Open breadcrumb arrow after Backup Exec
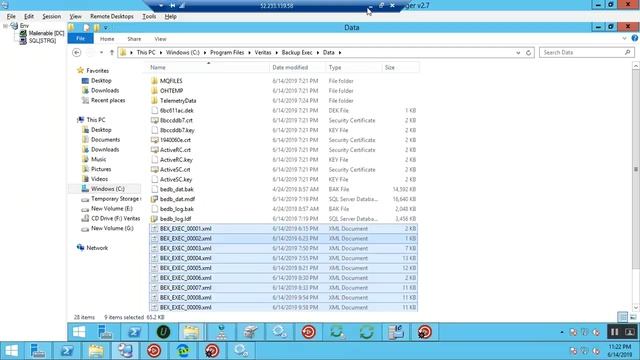Screen dimensions: 640x360 point(317,53)
